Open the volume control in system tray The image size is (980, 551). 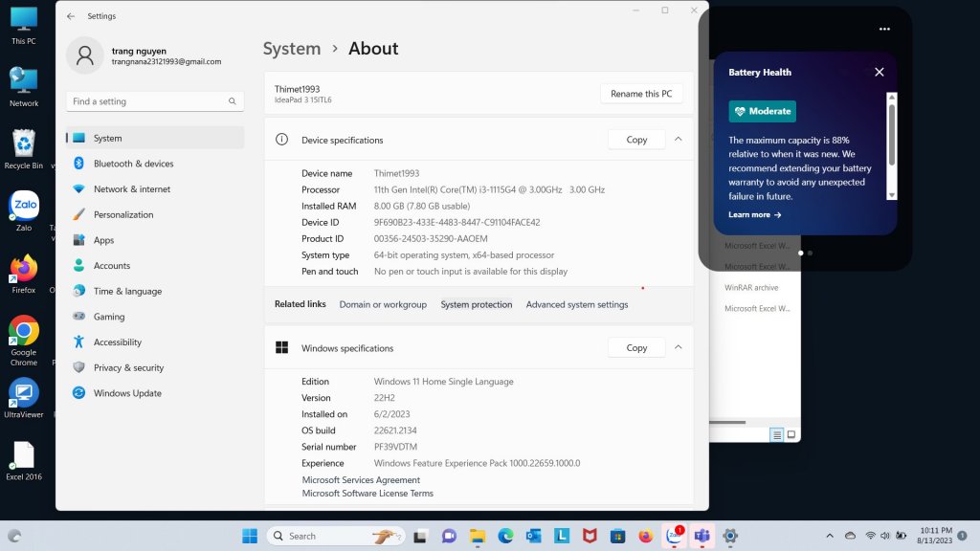885,536
